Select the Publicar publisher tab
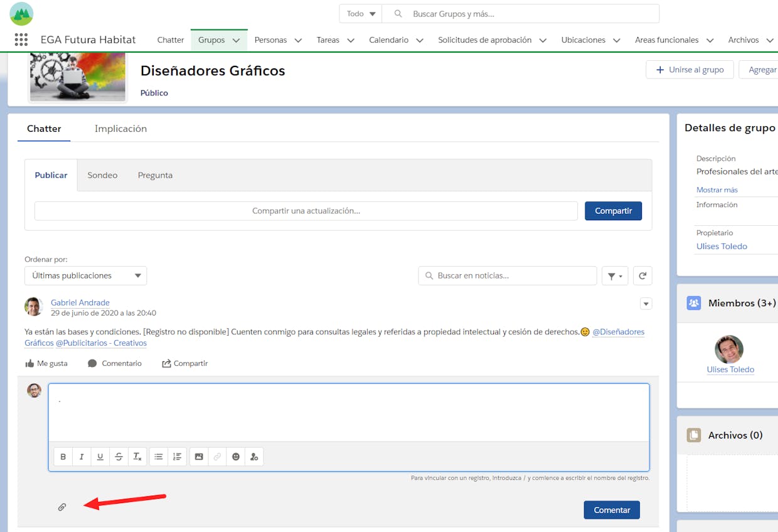The width and height of the screenshot is (778, 532). (x=51, y=175)
